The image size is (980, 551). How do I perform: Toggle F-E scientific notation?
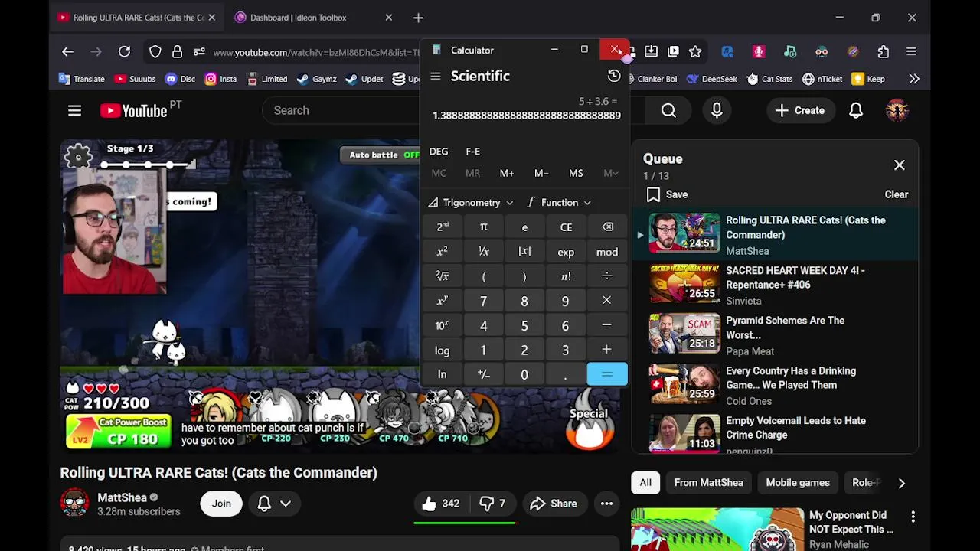[473, 152]
